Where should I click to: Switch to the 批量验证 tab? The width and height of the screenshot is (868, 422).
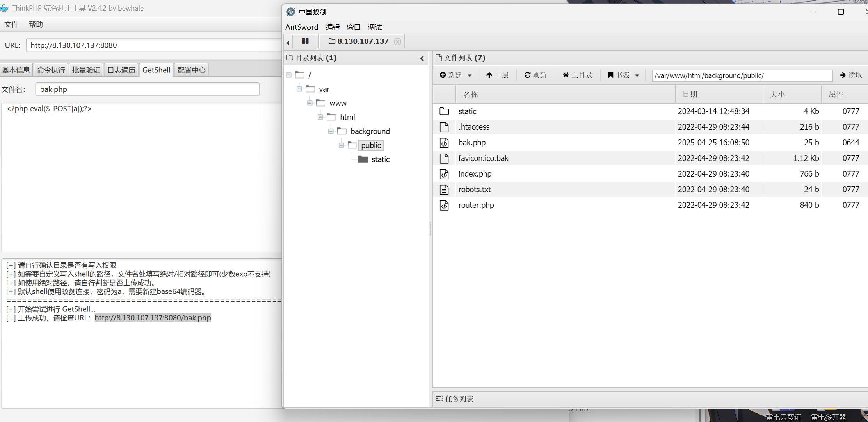tap(86, 70)
